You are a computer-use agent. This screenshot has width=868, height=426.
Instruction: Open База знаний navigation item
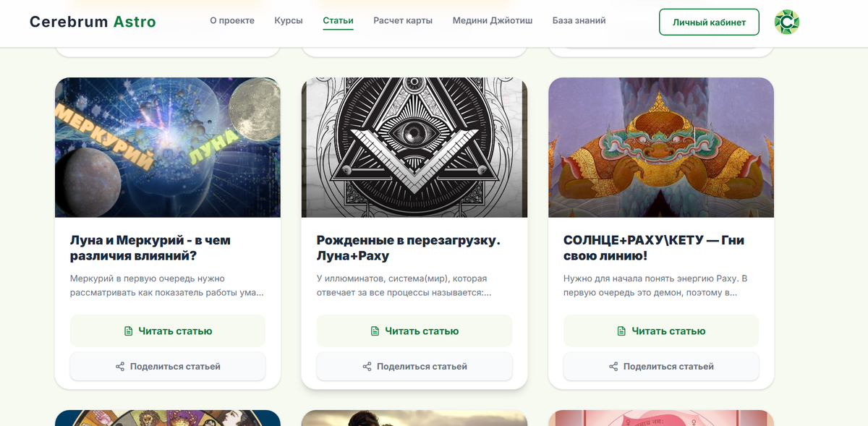(579, 21)
